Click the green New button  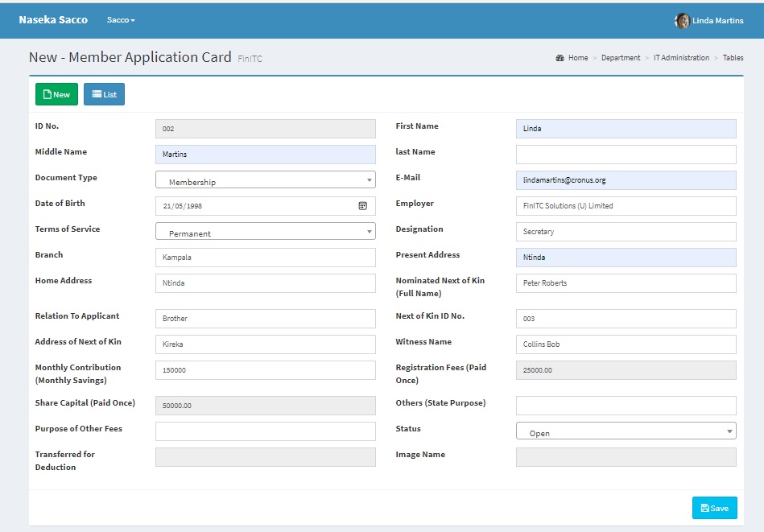coord(56,94)
